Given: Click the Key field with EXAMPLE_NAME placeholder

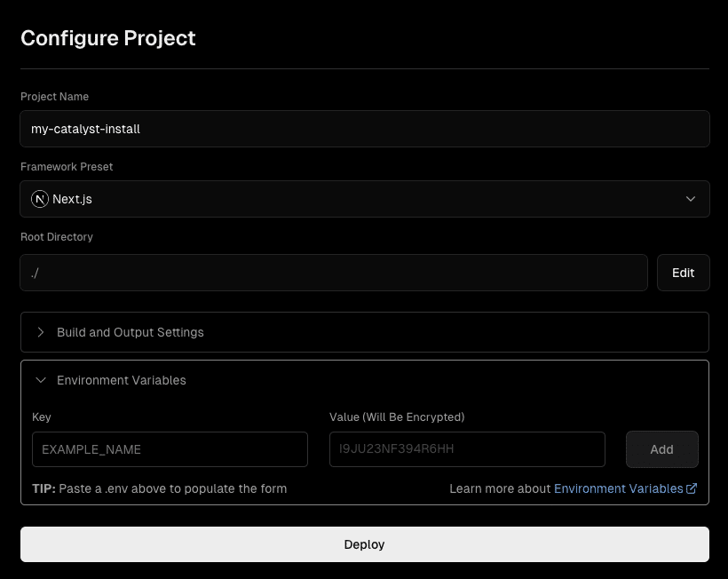Looking at the screenshot, I should pos(170,449).
